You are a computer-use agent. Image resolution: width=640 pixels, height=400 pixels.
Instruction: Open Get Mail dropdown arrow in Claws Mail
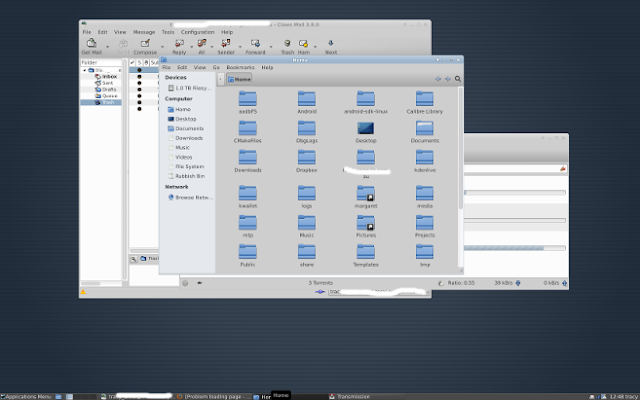[107, 47]
